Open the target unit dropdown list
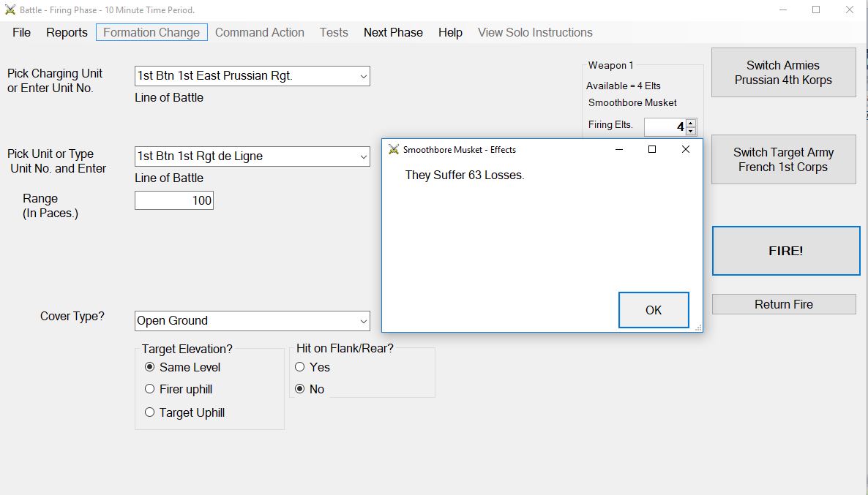The image size is (868, 495). coord(363,156)
